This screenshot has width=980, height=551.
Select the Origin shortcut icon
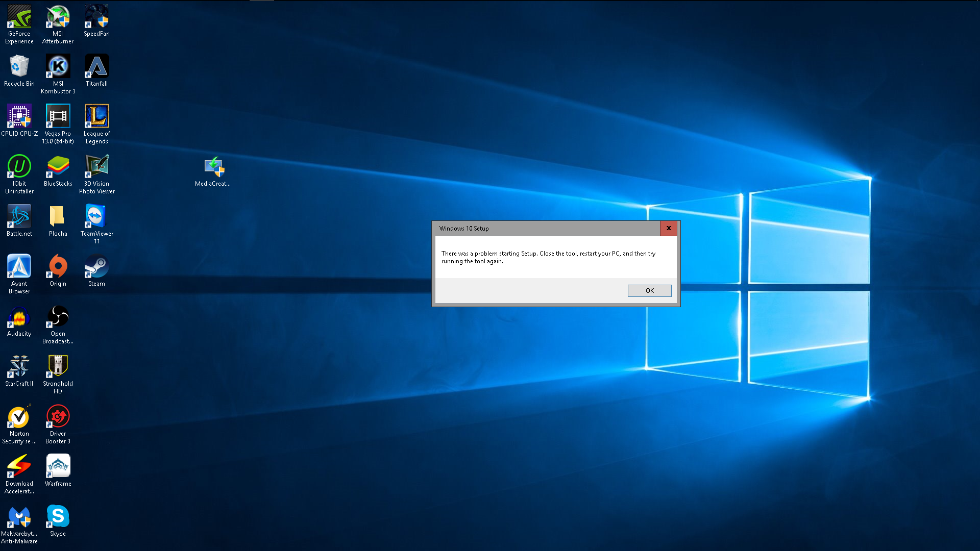pyautogui.click(x=58, y=267)
